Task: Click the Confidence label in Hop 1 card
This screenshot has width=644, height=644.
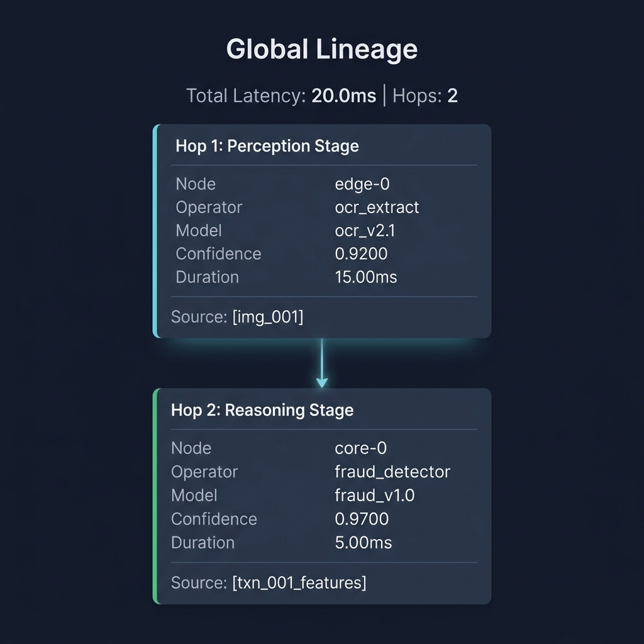Action: (x=218, y=254)
